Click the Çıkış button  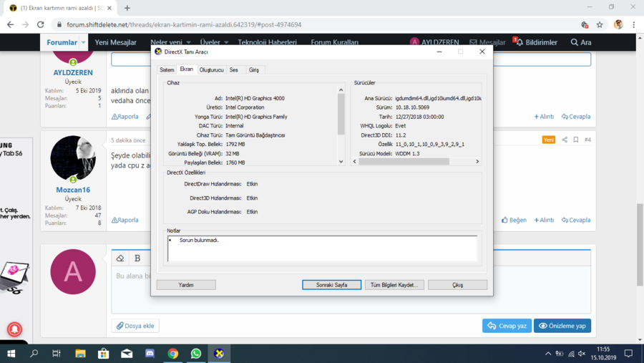click(x=457, y=285)
